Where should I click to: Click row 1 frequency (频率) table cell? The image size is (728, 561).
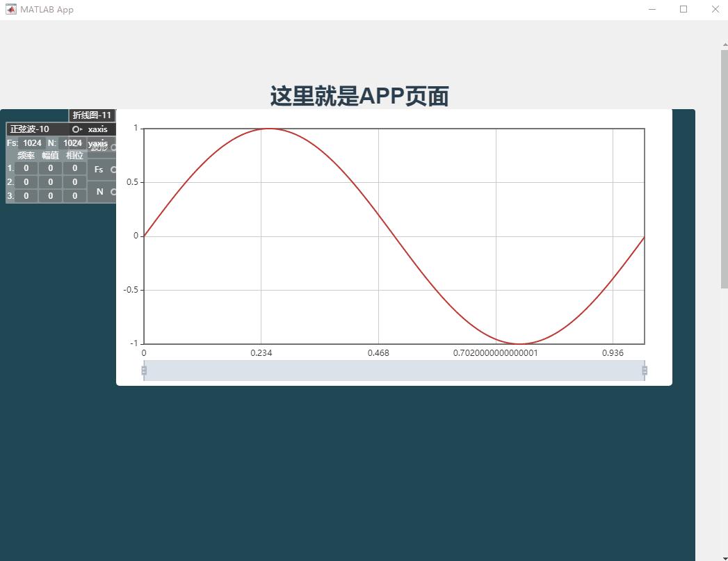coord(26,168)
